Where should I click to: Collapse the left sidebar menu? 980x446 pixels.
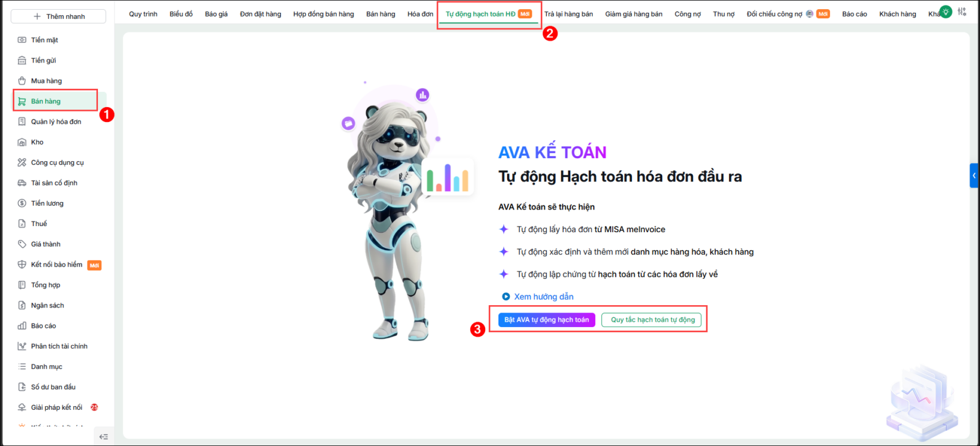[x=104, y=437]
